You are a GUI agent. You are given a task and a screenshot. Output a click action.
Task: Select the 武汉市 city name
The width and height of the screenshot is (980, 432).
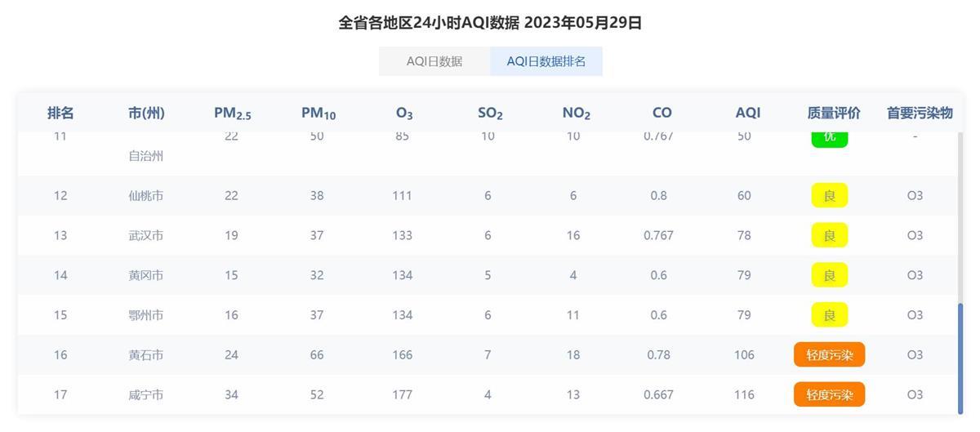(145, 235)
